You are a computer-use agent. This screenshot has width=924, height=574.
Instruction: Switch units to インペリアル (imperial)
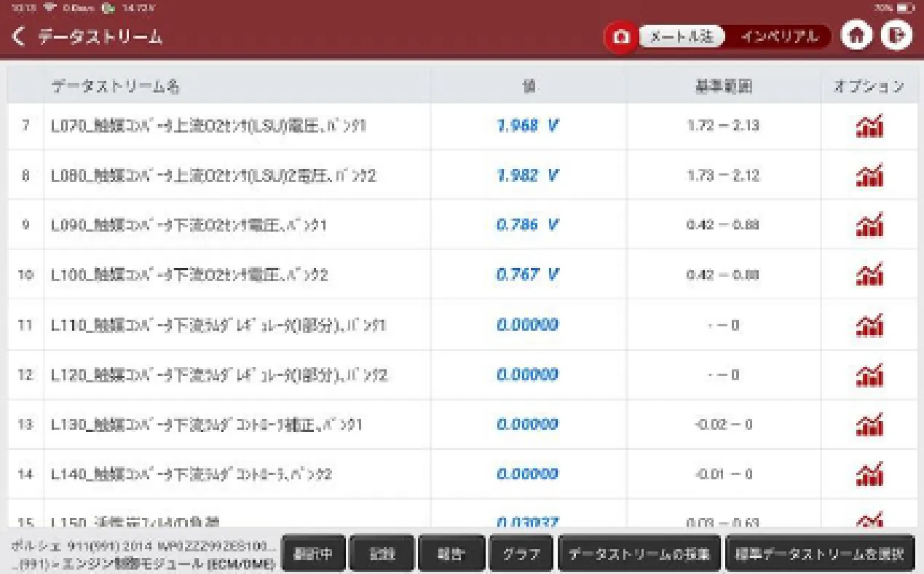[779, 37]
